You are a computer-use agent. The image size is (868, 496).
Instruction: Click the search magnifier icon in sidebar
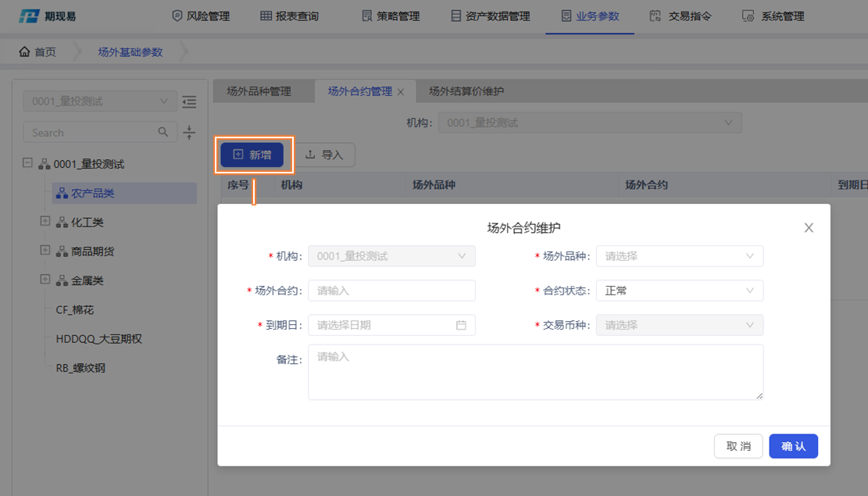coord(163,132)
